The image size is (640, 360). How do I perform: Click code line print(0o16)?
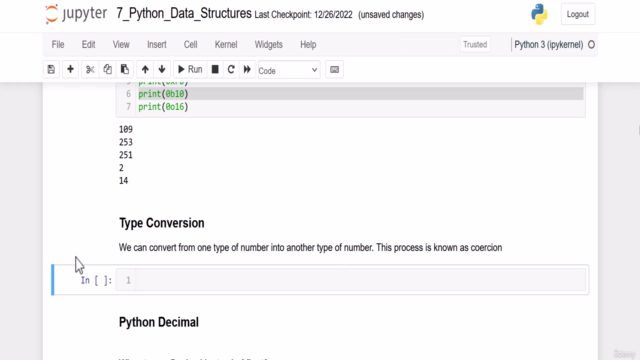pos(163,107)
